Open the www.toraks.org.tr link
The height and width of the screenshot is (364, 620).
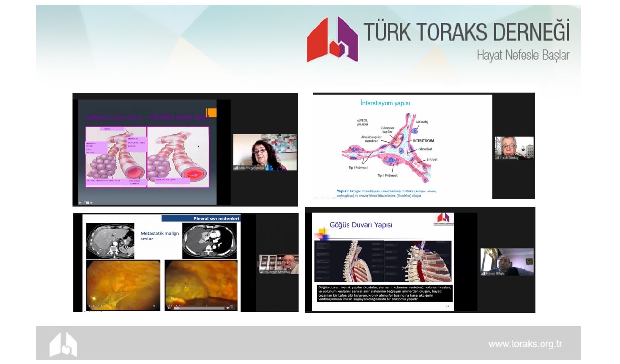(x=525, y=345)
